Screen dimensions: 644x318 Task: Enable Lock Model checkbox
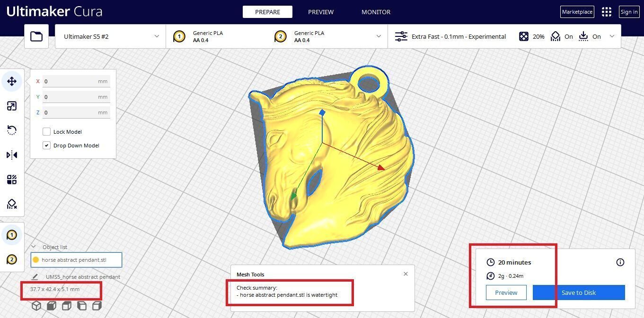point(46,132)
